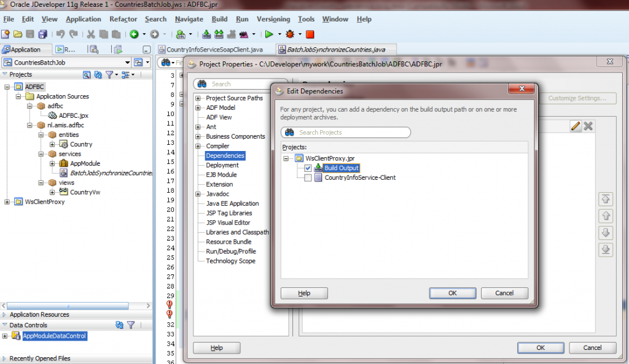Expand the ADF Model properties node
The image size is (629, 364).
(198, 108)
